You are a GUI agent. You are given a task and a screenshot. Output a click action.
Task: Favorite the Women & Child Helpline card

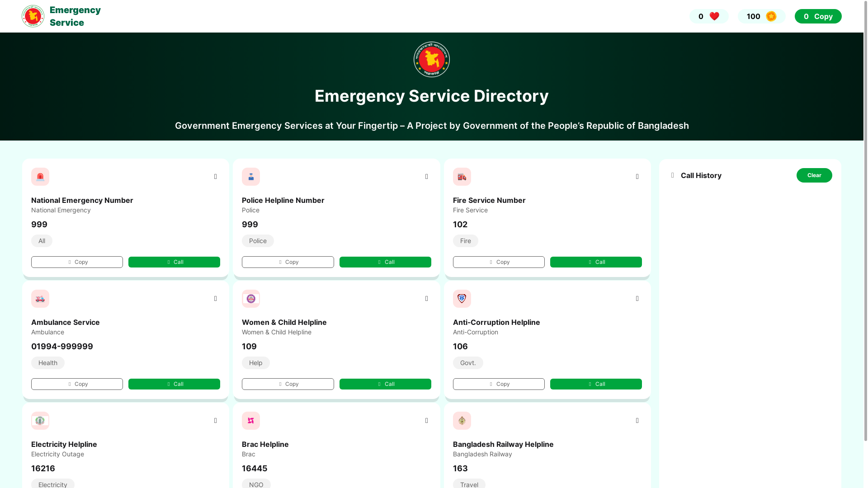[427, 299]
